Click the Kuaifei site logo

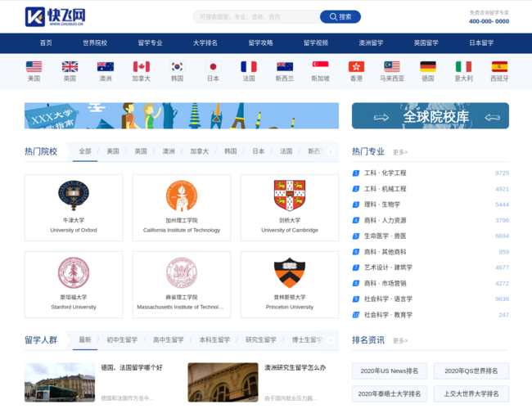tap(56, 16)
